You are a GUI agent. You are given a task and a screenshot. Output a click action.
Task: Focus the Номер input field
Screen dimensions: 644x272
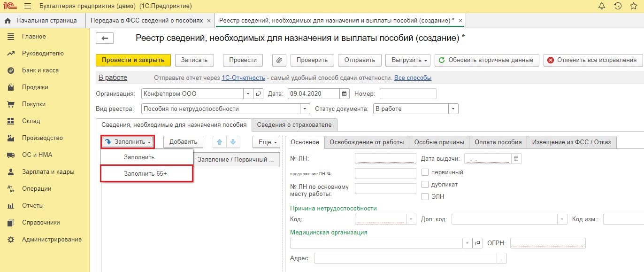(x=408, y=93)
